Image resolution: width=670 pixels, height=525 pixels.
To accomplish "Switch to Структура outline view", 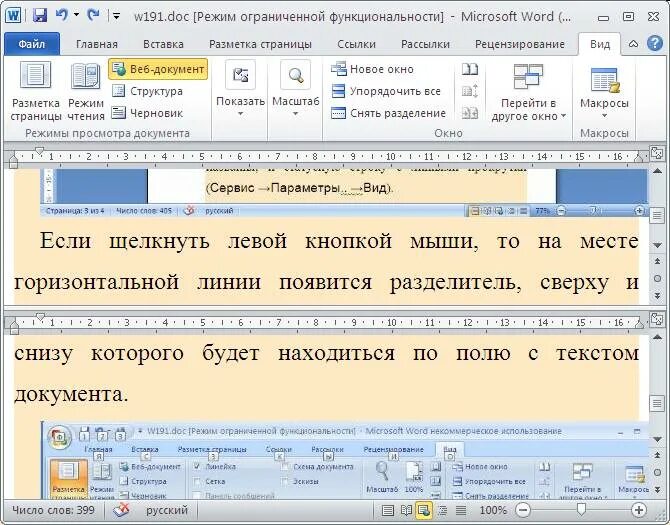I will 148,91.
